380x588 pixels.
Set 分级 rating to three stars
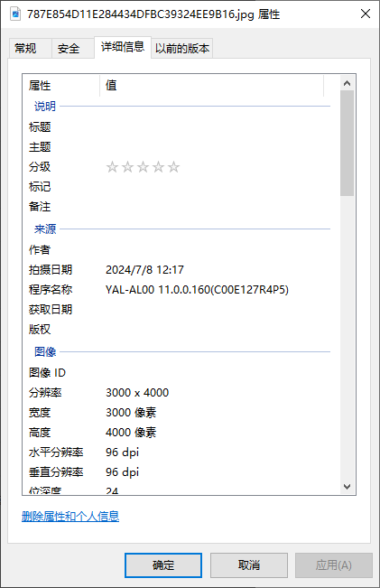point(143,167)
